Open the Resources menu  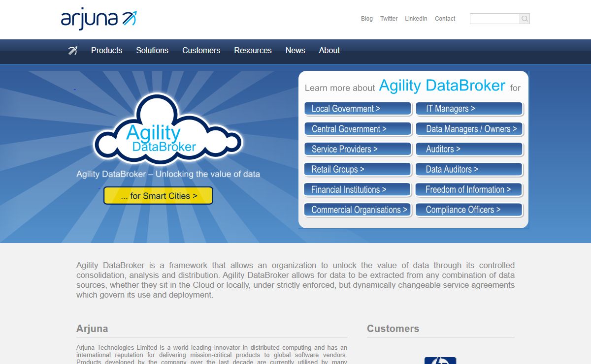tap(253, 50)
